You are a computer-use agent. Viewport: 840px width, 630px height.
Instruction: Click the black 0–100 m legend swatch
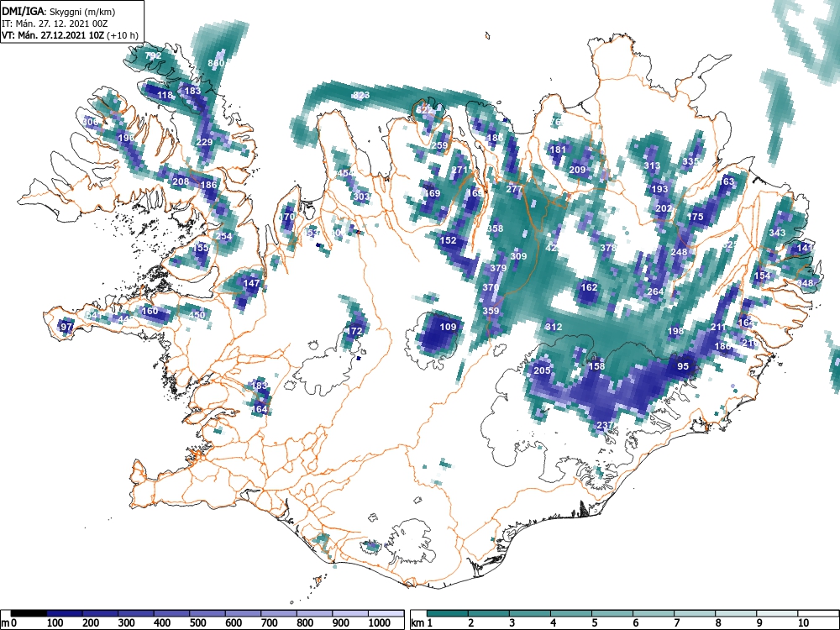coord(29,613)
